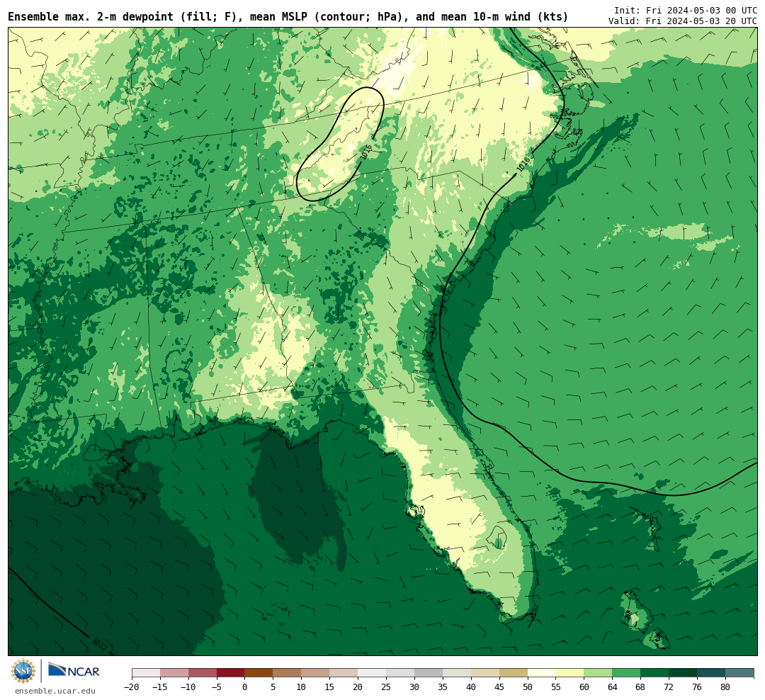Click the NSF logo icon
The image size is (765, 700).
tap(23, 671)
